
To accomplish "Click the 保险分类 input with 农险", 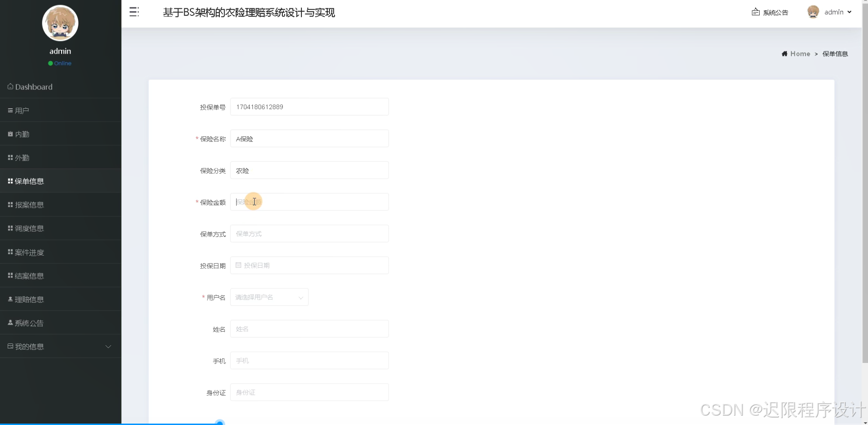I will tap(309, 170).
